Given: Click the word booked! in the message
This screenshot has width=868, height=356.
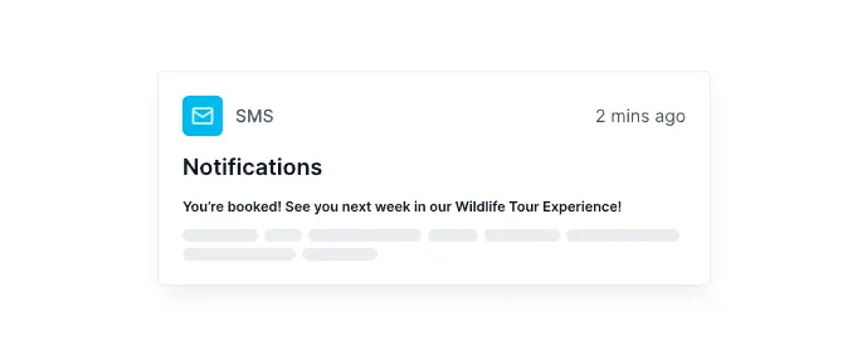Looking at the screenshot, I should (x=254, y=207).
